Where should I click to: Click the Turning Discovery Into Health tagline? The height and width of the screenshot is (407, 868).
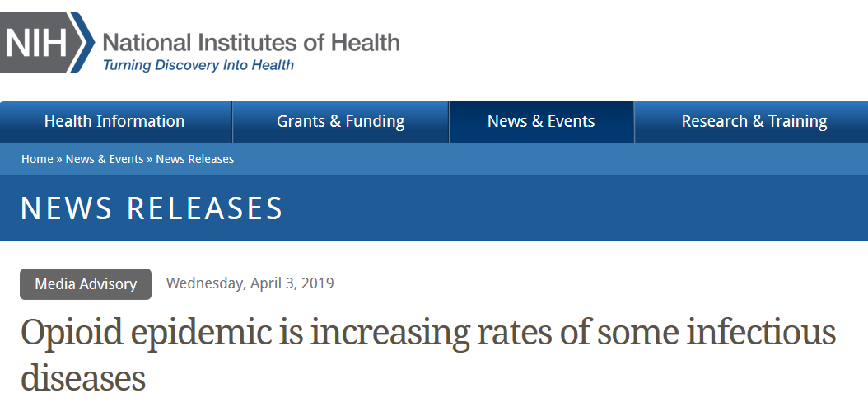198,65
